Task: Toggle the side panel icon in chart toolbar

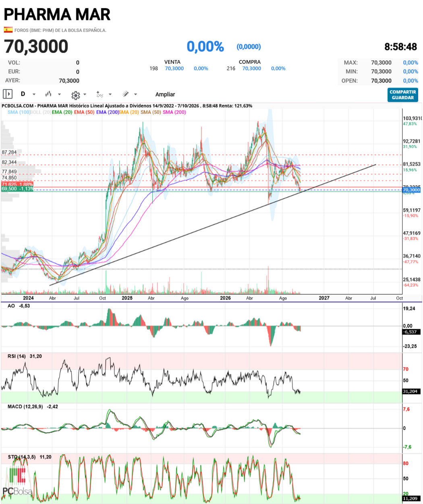Action: pos(8,94)
